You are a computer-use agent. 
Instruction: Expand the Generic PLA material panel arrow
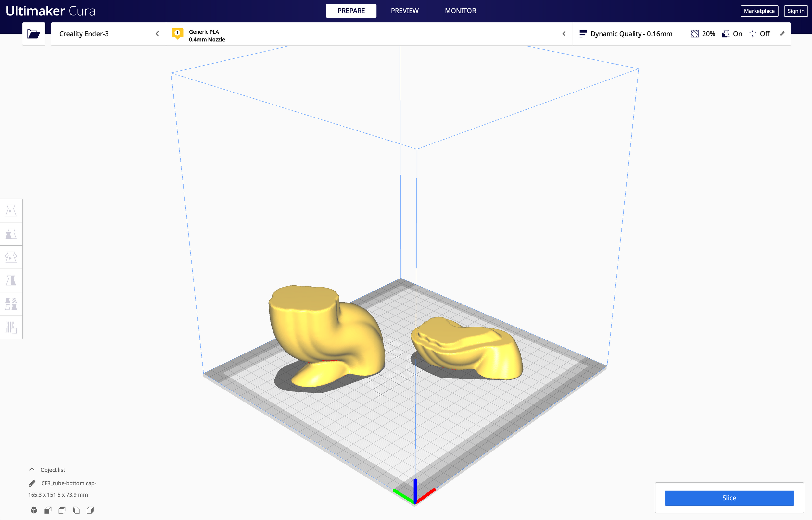(564, 34)
